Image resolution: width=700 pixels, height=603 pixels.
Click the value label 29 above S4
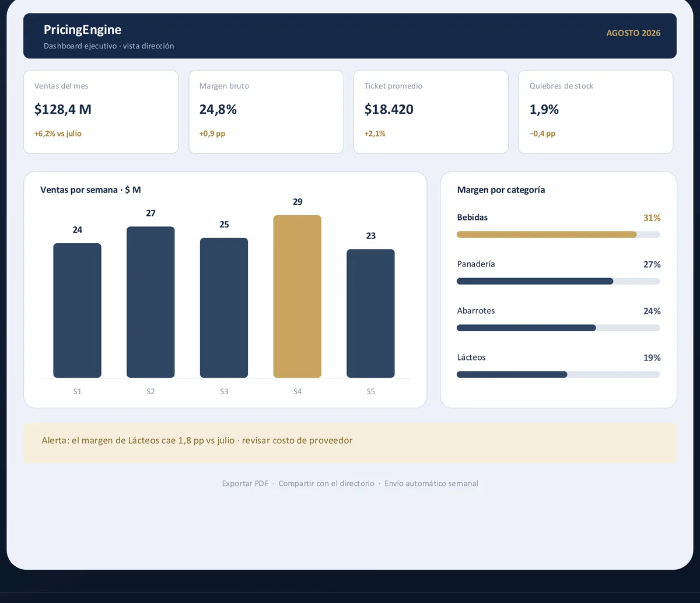pyautogui.click(x=297, y=202)
